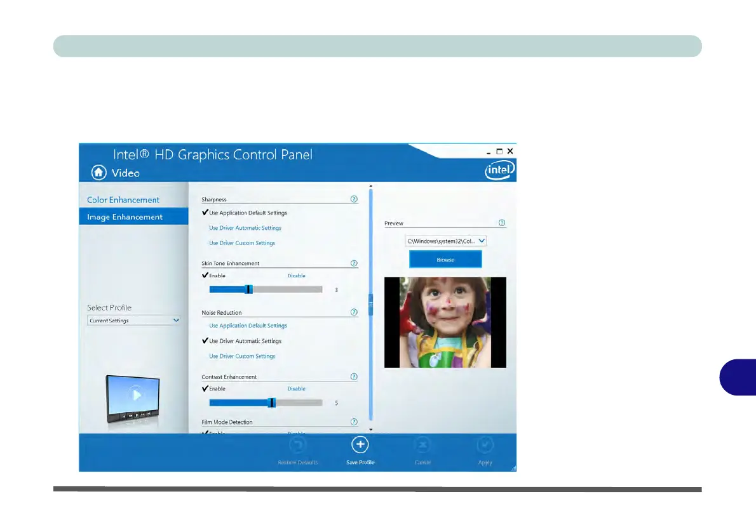Select Noise Reduction Use Driver Custom Settings
Viewport: 756px width, 532px height.
click(x=242, y=356)
